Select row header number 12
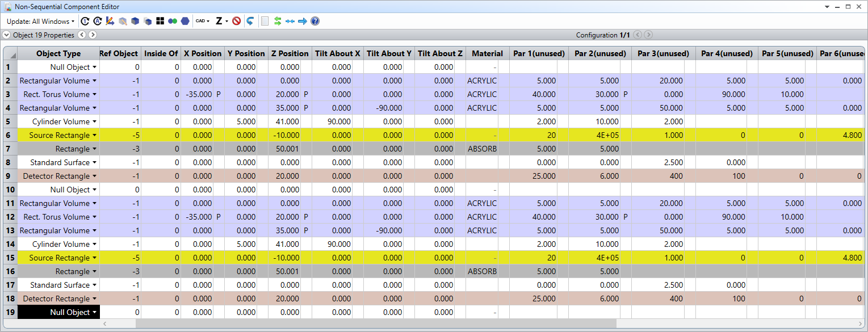This screenshot has width=868, height=332. pos(9,217)
